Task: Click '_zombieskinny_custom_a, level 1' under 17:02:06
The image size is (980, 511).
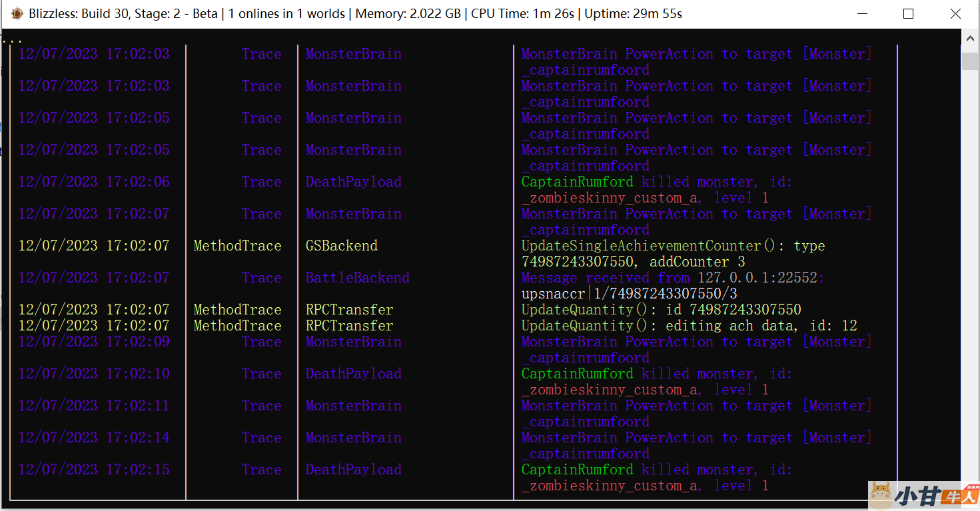Action: (645, 197)
